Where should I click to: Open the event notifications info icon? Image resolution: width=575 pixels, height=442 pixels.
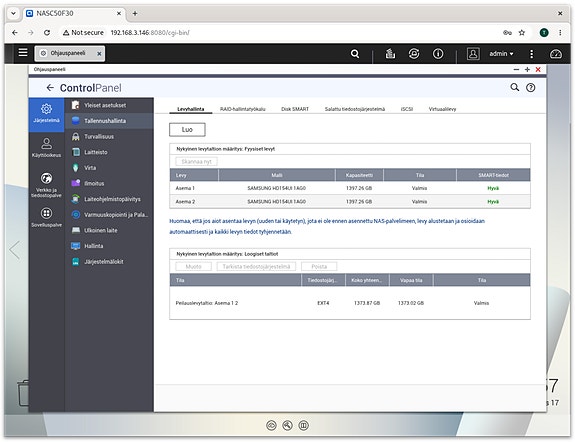coord(438,54)
